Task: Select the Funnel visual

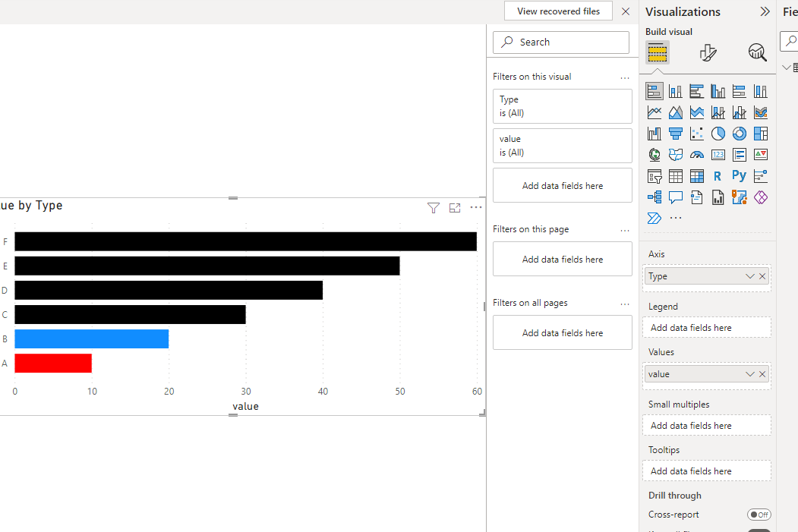Action: pyautogui.click(x=675, y=134)
